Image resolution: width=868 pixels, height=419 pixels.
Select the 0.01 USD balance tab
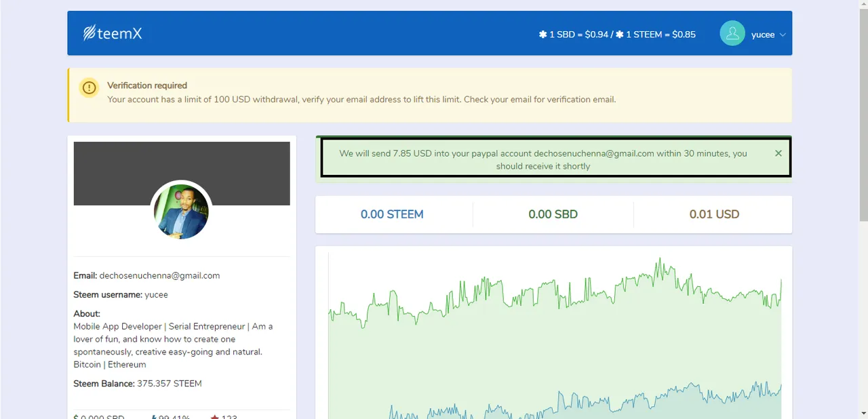click(714, 214)
